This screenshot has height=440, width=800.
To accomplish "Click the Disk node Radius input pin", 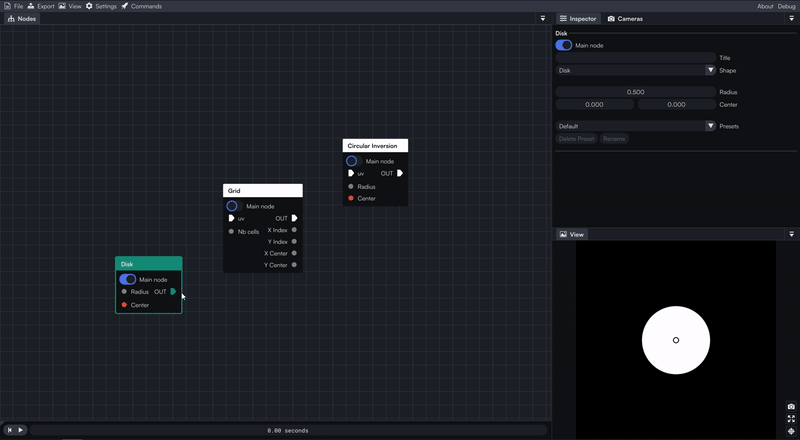I will pyautogui.click(x=124, y=291).
